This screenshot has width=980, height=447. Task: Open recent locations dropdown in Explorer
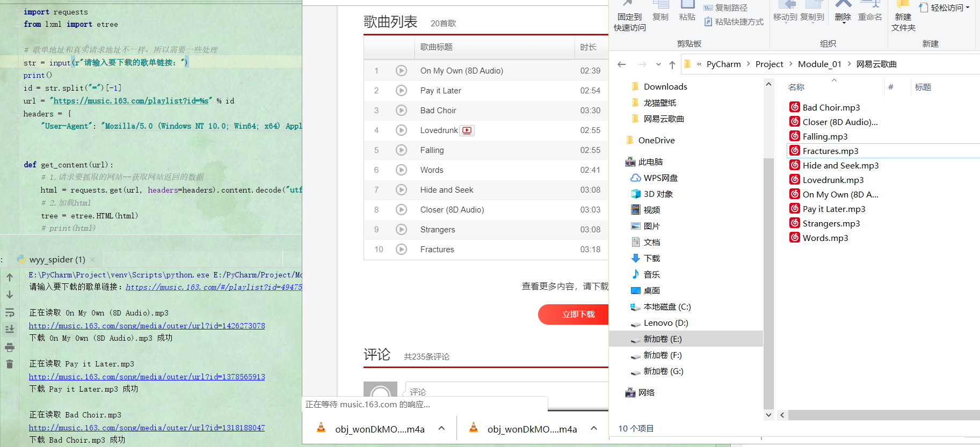[x=658, y=64]
